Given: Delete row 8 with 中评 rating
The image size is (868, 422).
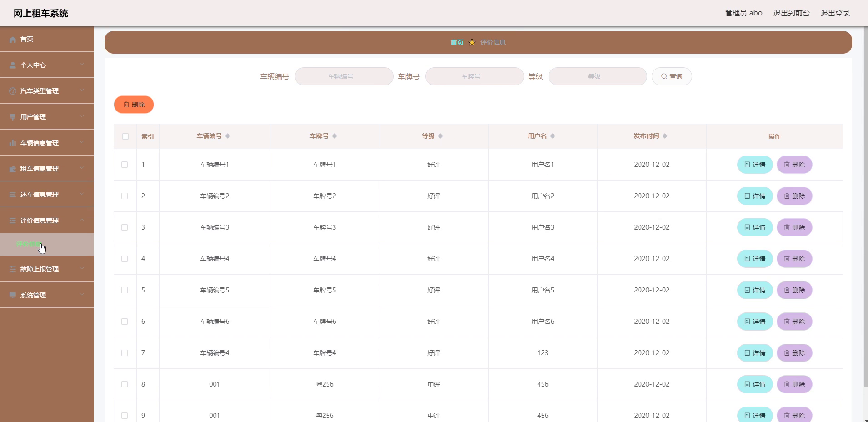Looking at the screenshot, I should [794, 384].
